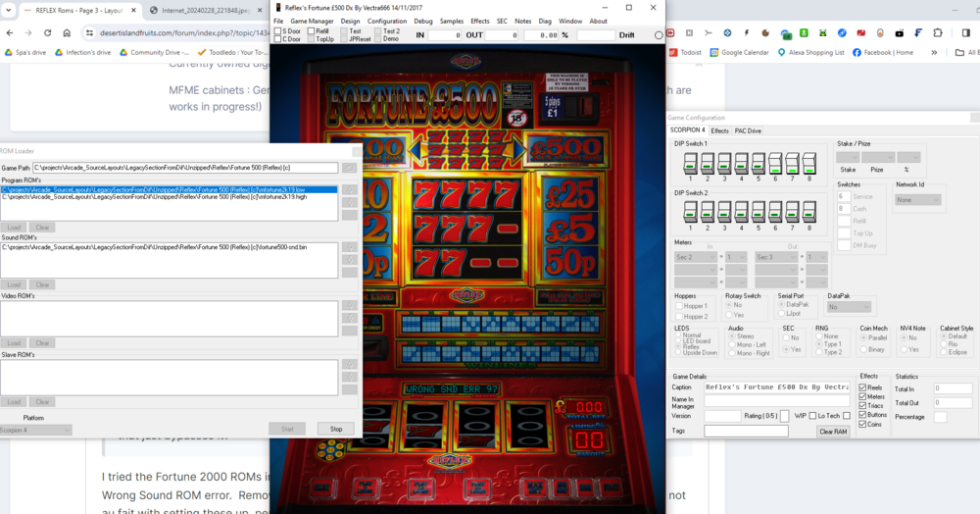Reload the browser page

click(47, 32)
